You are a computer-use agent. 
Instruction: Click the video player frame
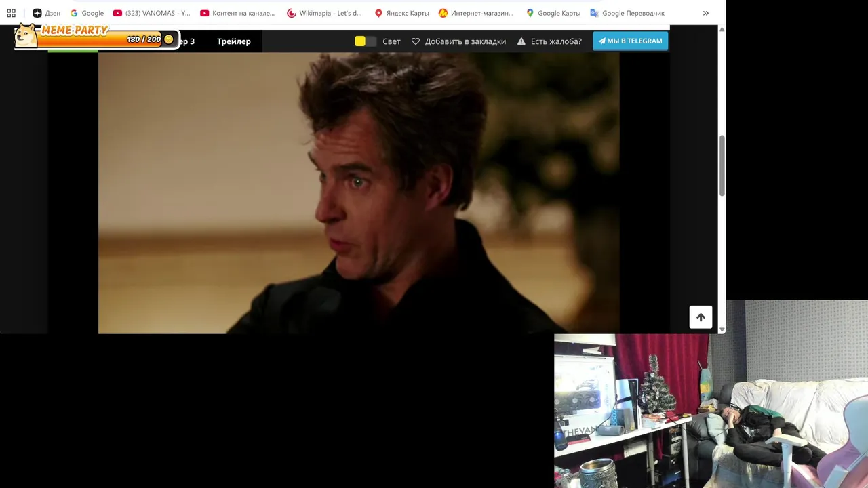point(359,193)
